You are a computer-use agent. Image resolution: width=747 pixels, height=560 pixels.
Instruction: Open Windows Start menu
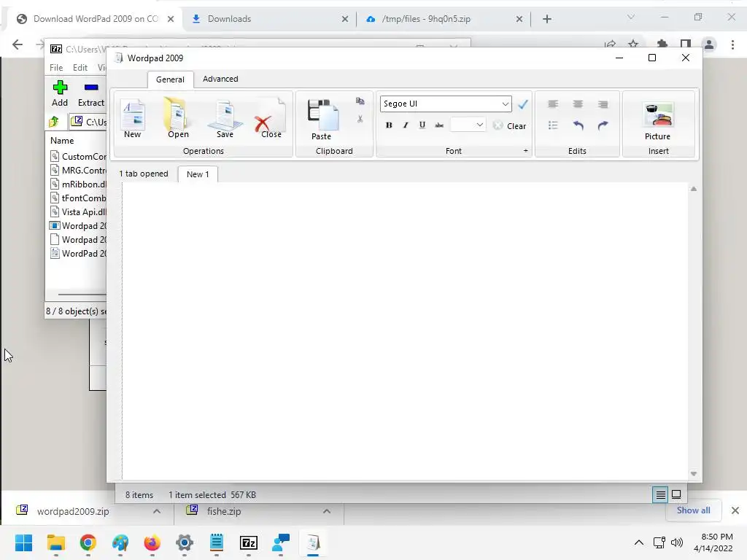point(23,542)
